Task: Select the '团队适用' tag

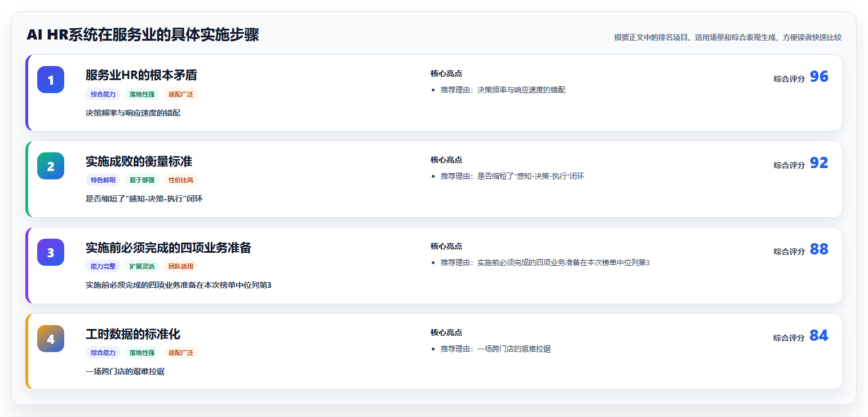Action: pyautogui.click(x=181, y=267)
